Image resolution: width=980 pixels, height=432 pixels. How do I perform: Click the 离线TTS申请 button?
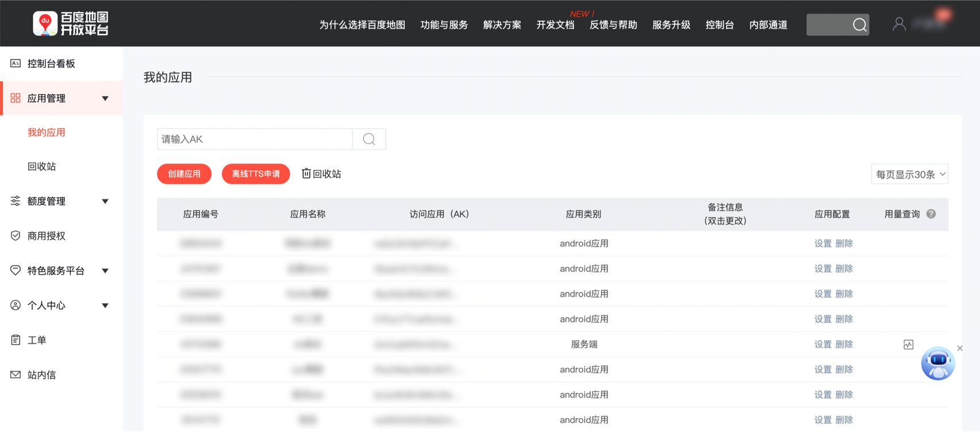click(256, 173)
